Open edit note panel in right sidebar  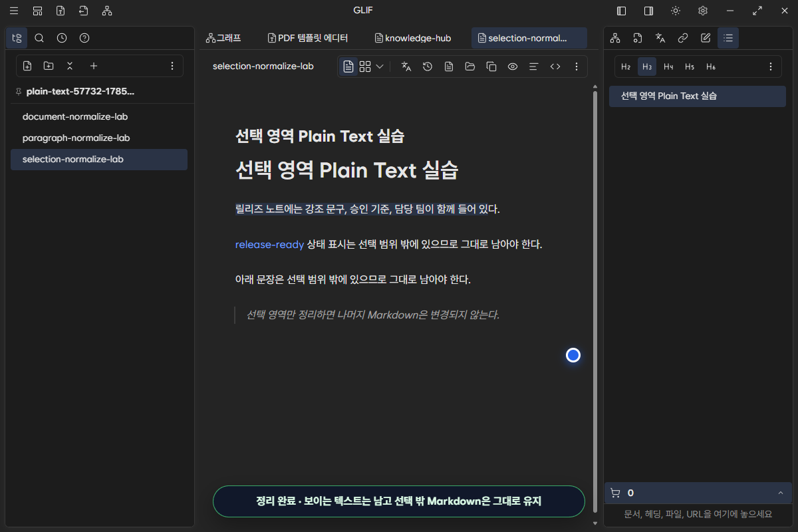pos(706,38)
